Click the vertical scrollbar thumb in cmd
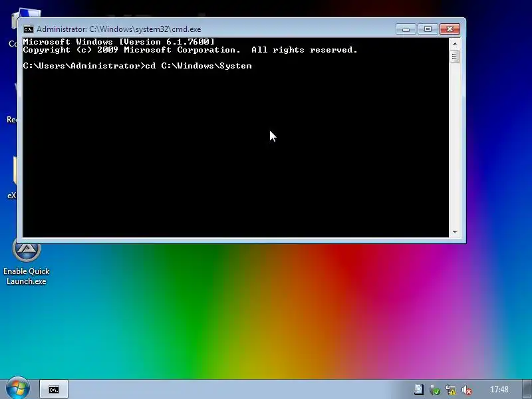 pos(455,57)
